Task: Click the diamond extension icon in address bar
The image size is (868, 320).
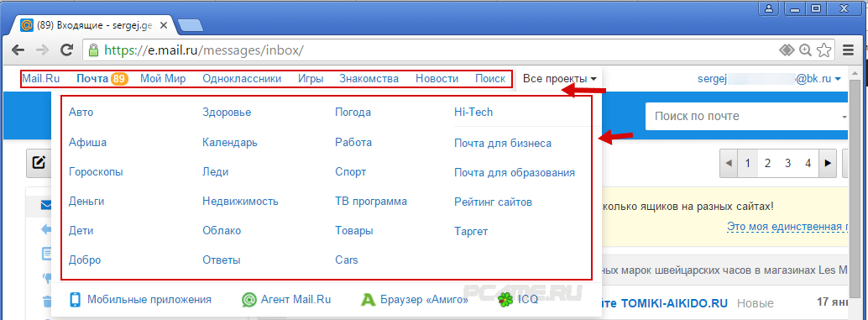Action: pos(787,50)
